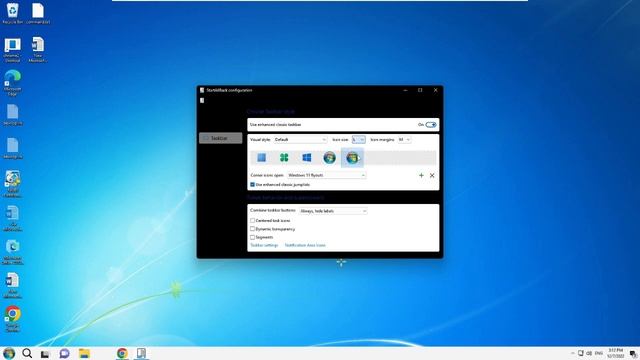Screen dimensions: 640x360
Task: Enable Dynamic transparency checkbox
Action: [252, 229]
